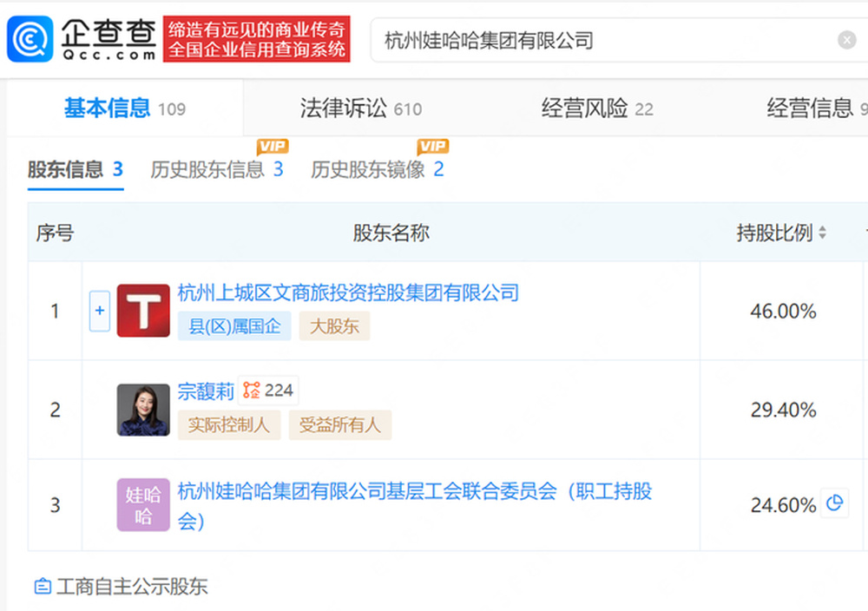
Task: Open the 历史股东信息 VIP sub-tab
Action: click(x=216, y=169)
